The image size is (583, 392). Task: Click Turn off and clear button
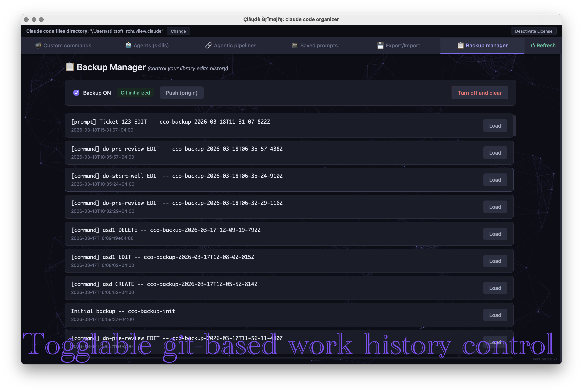[x=479, y=93]
